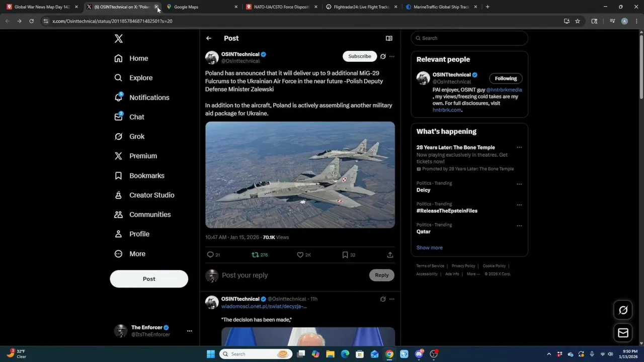Viewport: 644px width, 362px height.
Task: Open Bookmarks in the sidebar
Action: click(139, 175)
